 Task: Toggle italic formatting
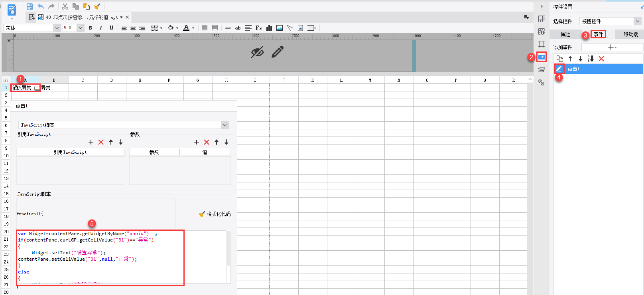click(x=101, y=28)
